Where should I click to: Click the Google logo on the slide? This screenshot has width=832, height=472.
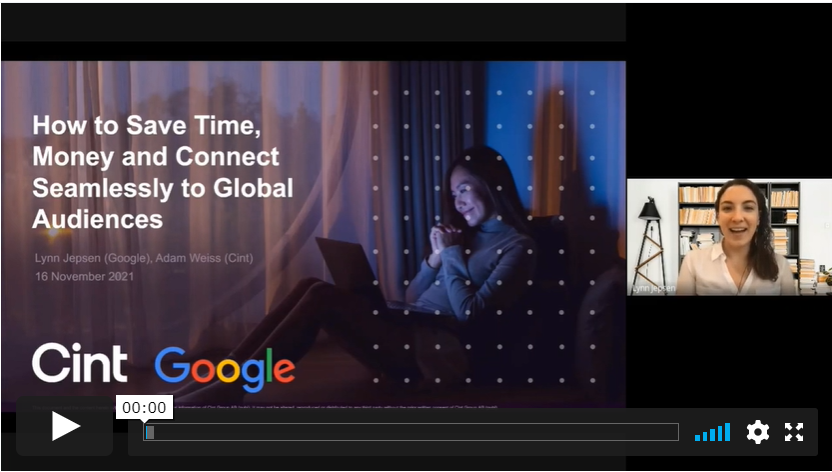point(225,368)
